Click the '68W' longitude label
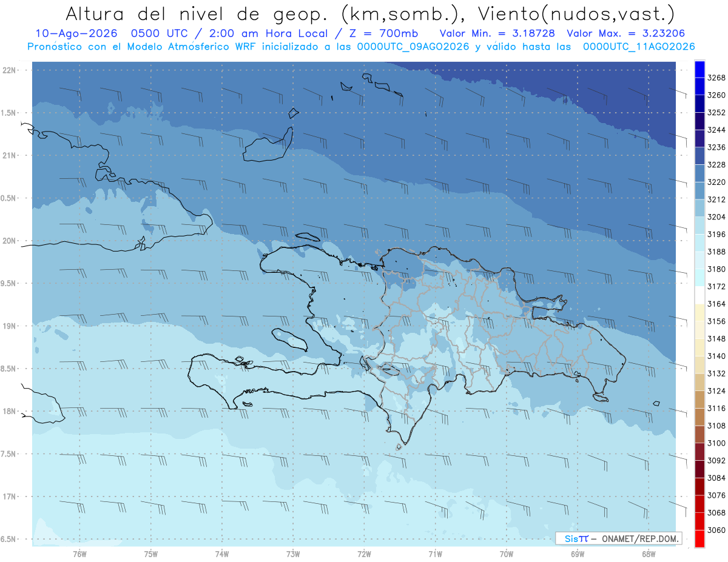The height and width of the screenshot is (562, 728). (x=649, y=554)
